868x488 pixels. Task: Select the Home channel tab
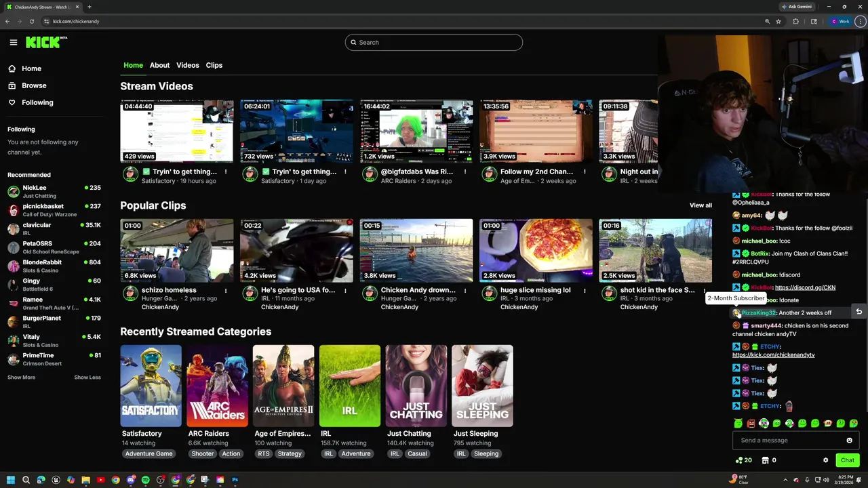click(133, 65)
